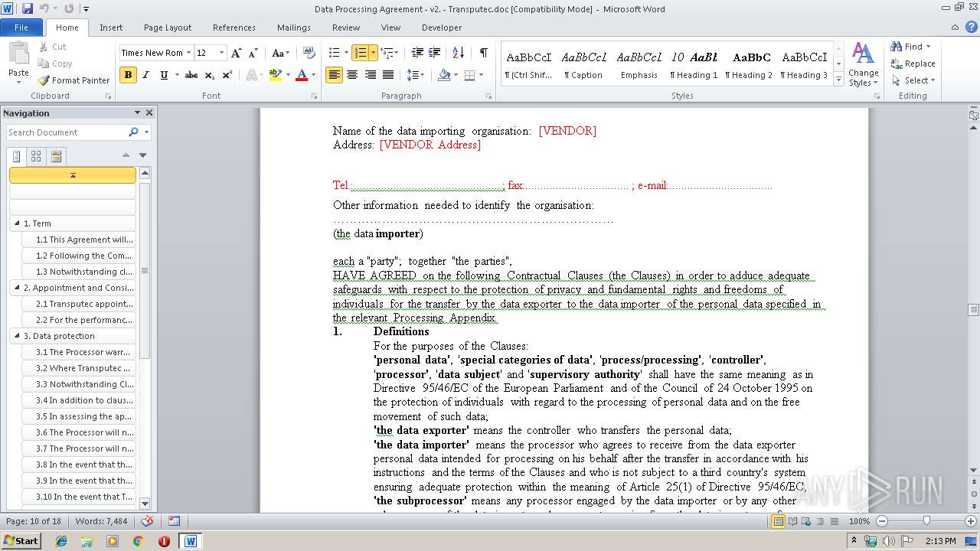
Task: Collapse '3. Data protection' heading
Action: point(16,336)
